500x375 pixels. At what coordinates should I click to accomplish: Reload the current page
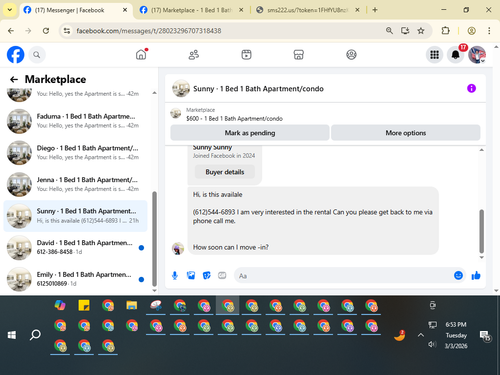(46, 31)
